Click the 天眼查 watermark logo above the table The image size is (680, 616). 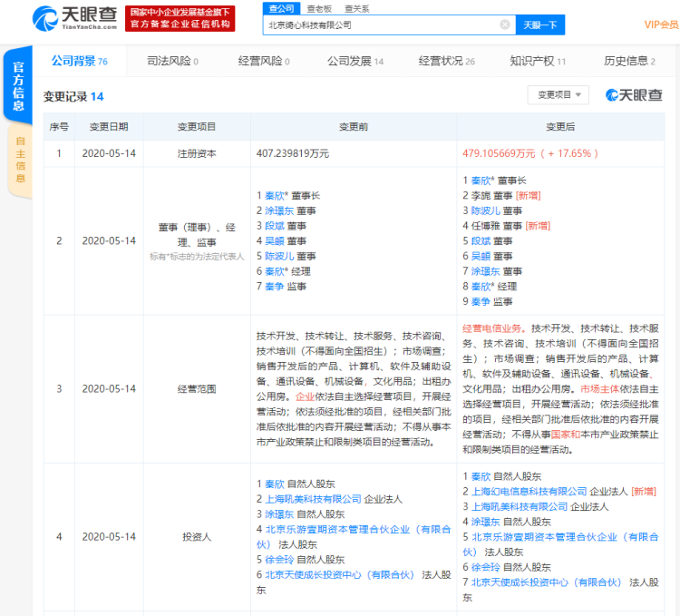coord(634,95)
